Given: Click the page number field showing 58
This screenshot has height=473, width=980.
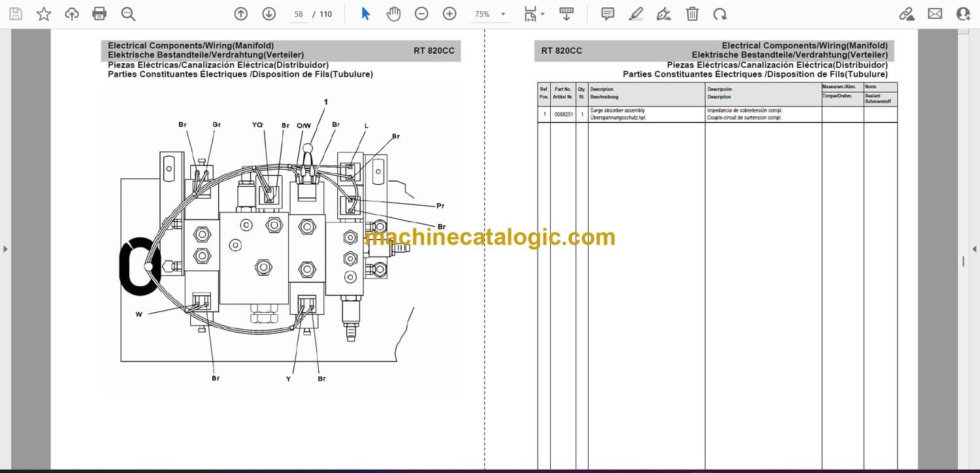Looking at the screenshot, I should tap(299, 14).
